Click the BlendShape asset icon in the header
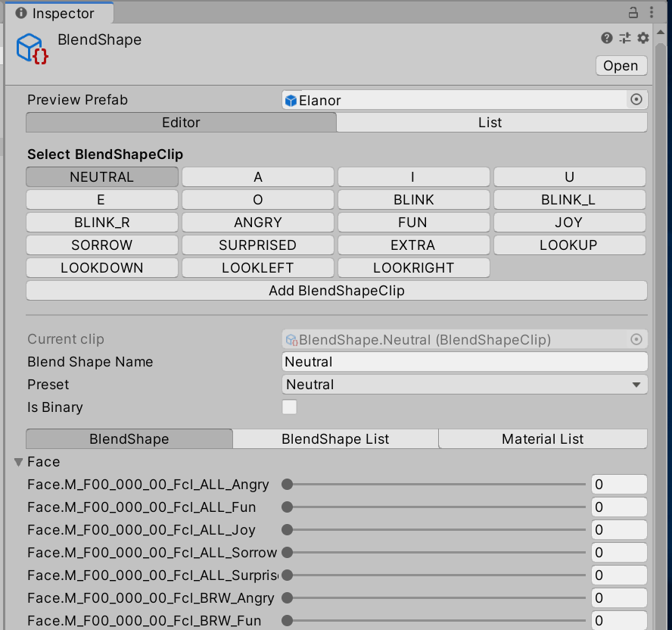The width and height of the screenshot is (672, 630). (x=33, y=48)
